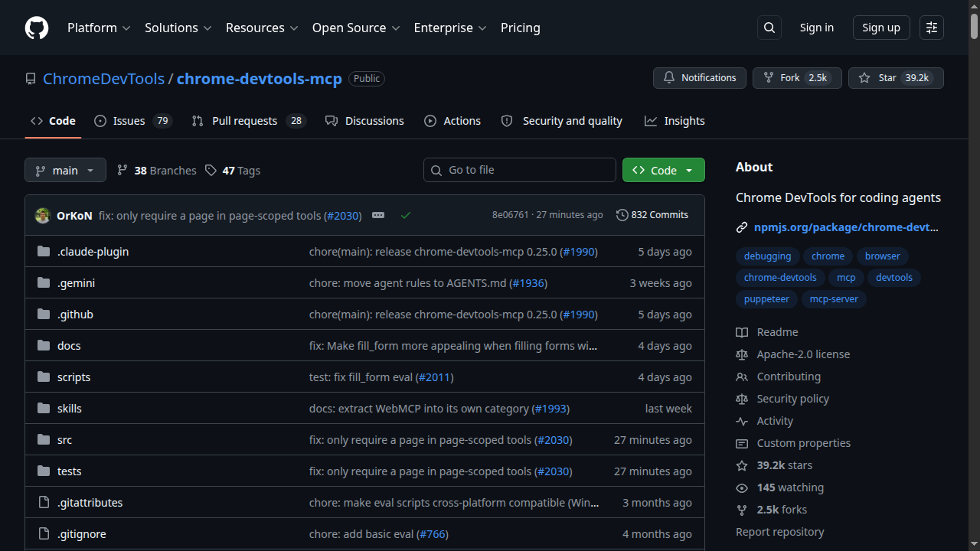Open the skills folder

70,409
